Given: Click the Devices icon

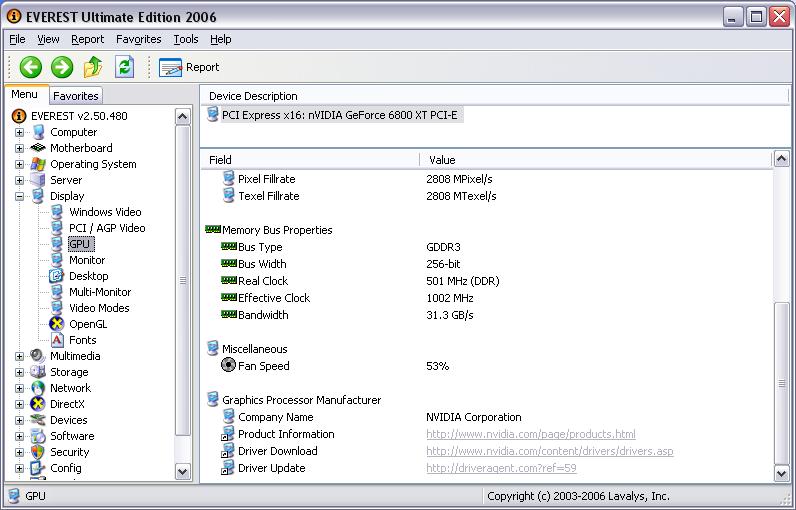Looking at the screenshot, I should (38, 420).
